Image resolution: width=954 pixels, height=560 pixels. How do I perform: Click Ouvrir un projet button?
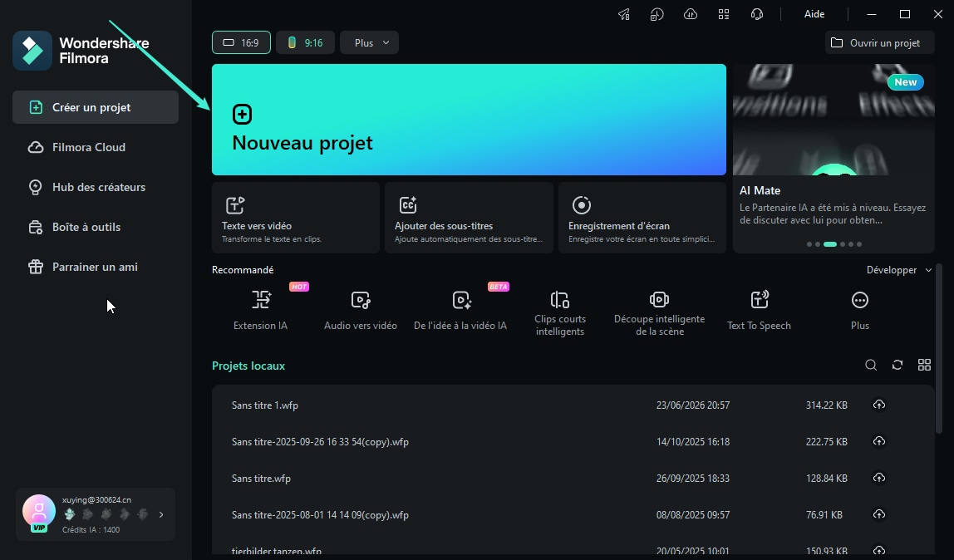tap(879, 43)
